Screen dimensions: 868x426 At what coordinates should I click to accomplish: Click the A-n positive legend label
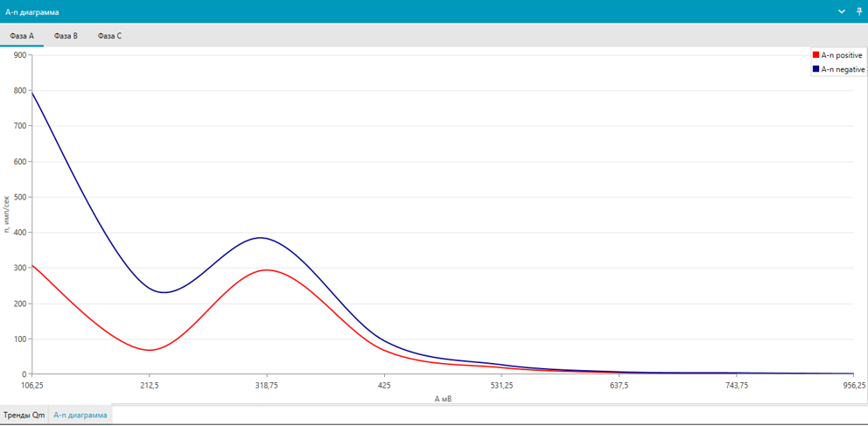842,55
